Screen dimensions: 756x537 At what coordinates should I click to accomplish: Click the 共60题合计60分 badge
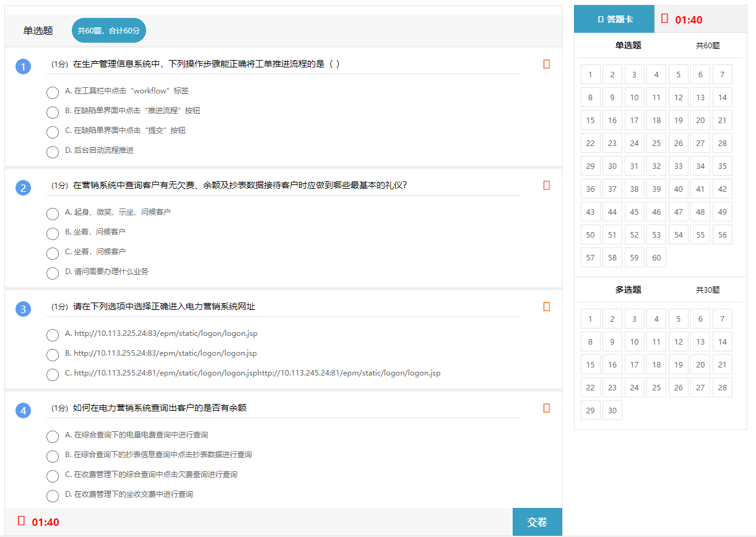point(108,30)
